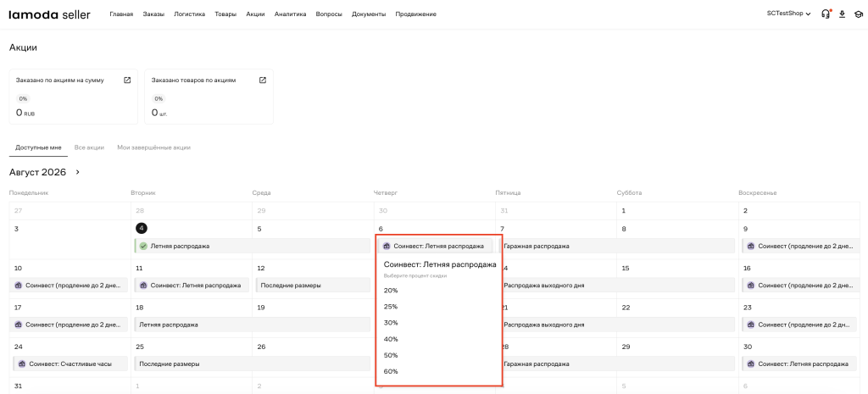Open 'Последние размеры' starting 12 August

coord(313,286)
